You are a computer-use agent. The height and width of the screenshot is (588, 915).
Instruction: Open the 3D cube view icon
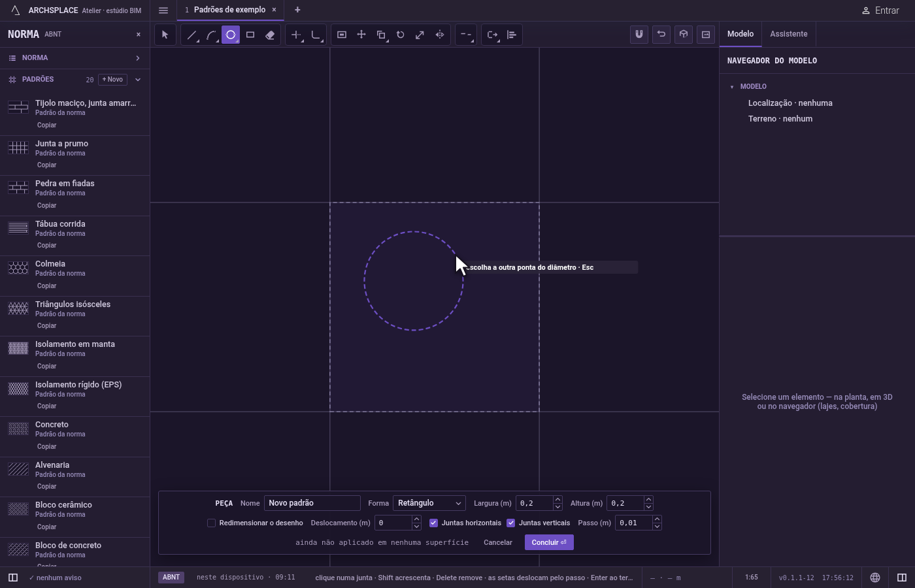684,35
